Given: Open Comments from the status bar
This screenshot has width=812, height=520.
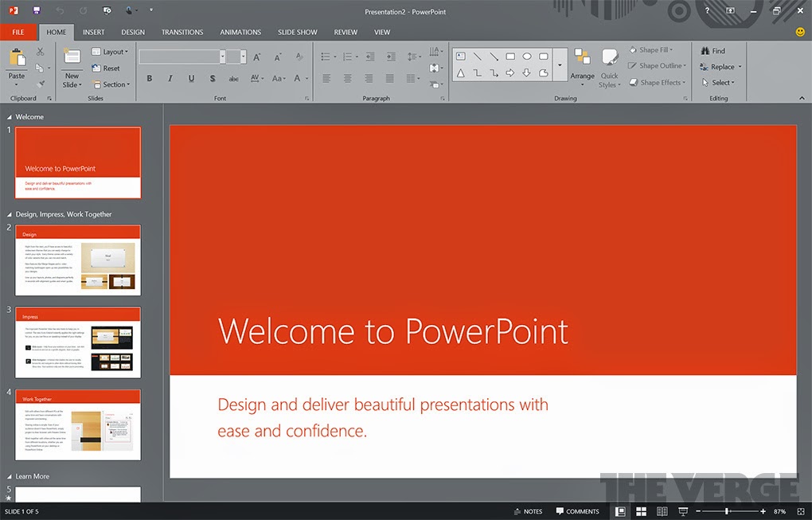Looking at the screenshot, I should pyautogui.click(x=577, y=511).
